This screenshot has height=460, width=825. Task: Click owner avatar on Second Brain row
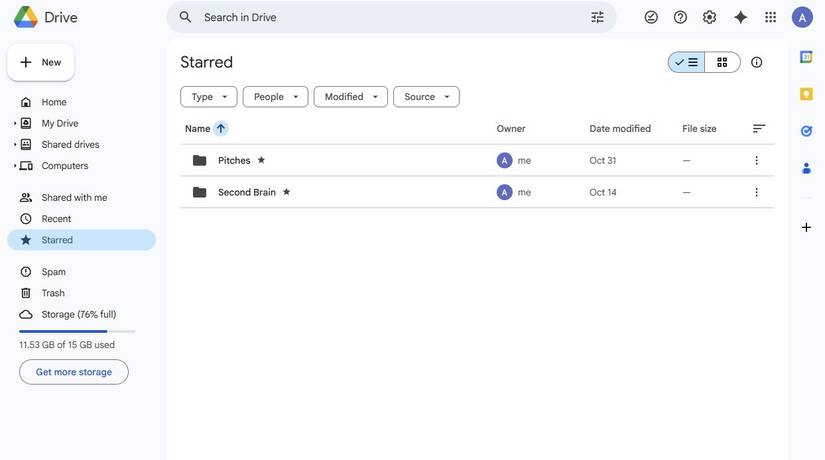point(504,192)
